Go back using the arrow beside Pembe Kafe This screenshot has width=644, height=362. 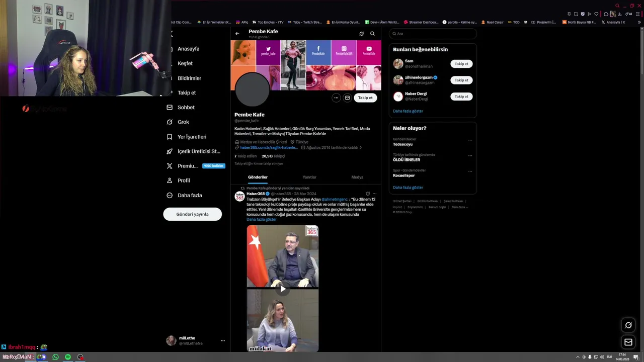point(237,34)
